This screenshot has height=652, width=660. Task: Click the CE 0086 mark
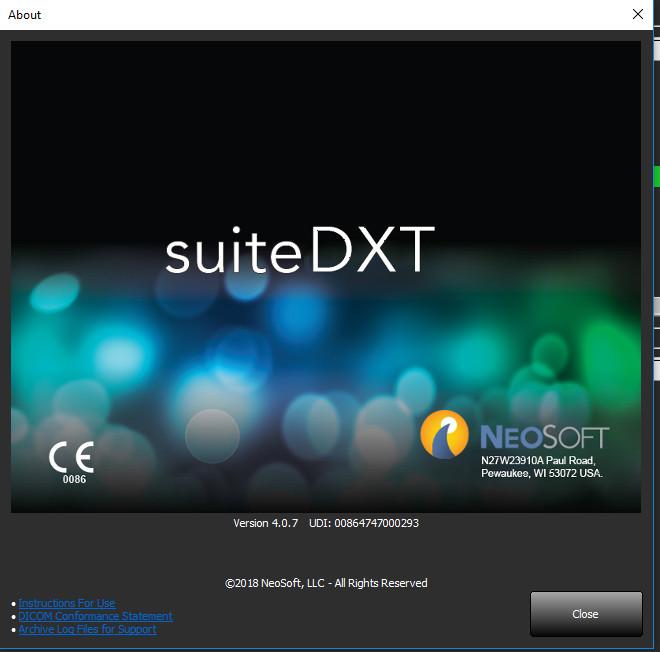pos(72,463)
